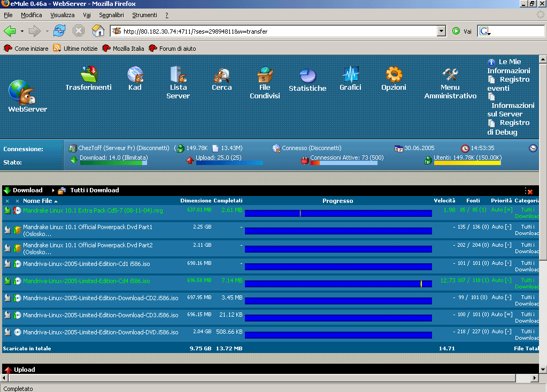Screen dimensions: 547x392
Task: Open the Strumenti menu
Action: (x=144, y=15)
